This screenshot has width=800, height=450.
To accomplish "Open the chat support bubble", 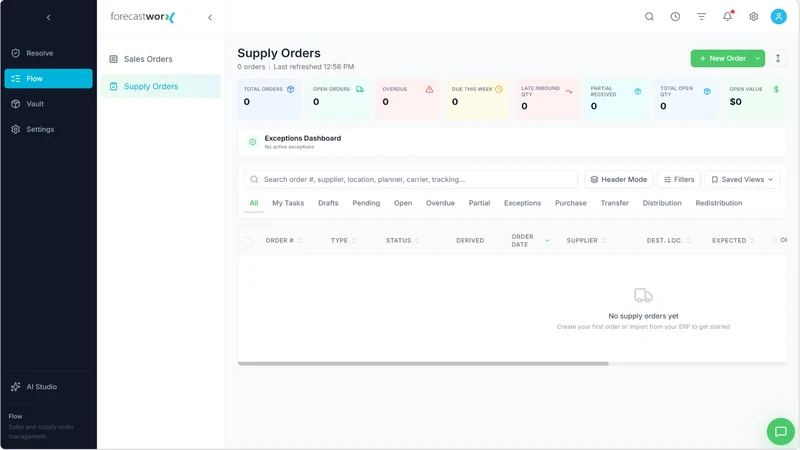I will [781, 432].
